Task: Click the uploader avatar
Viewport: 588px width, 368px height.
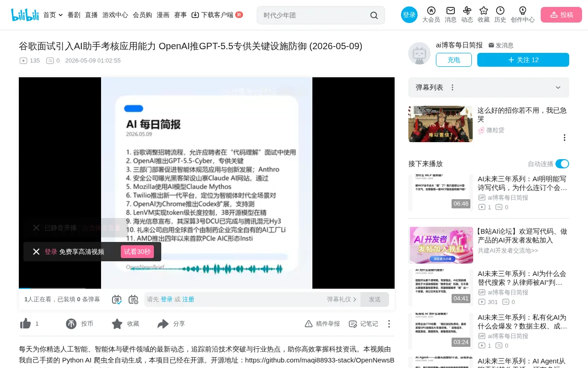Action: pos(419,53)
